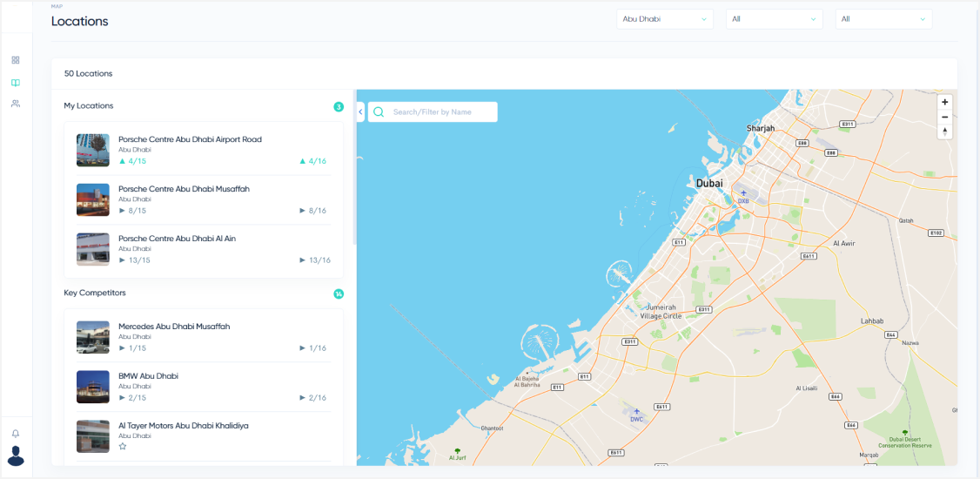The width and height of the screenshot is (980, 479).
Task: Click the locations list scrollbar
Action: tap(354, 166)
